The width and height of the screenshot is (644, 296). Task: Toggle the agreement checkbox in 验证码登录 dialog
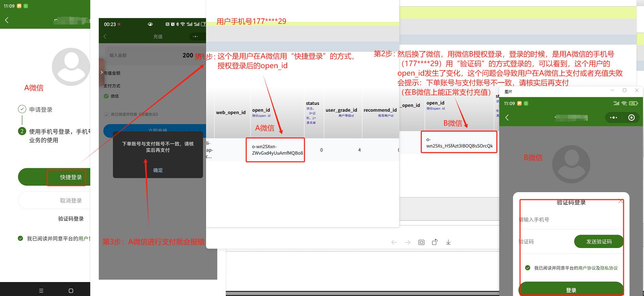coord(528,268)
